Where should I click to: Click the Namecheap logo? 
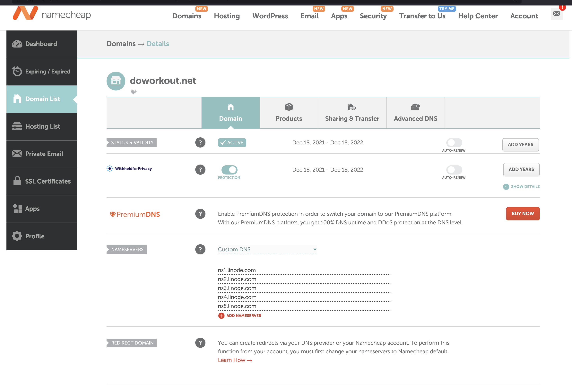[x=52, y=14]
